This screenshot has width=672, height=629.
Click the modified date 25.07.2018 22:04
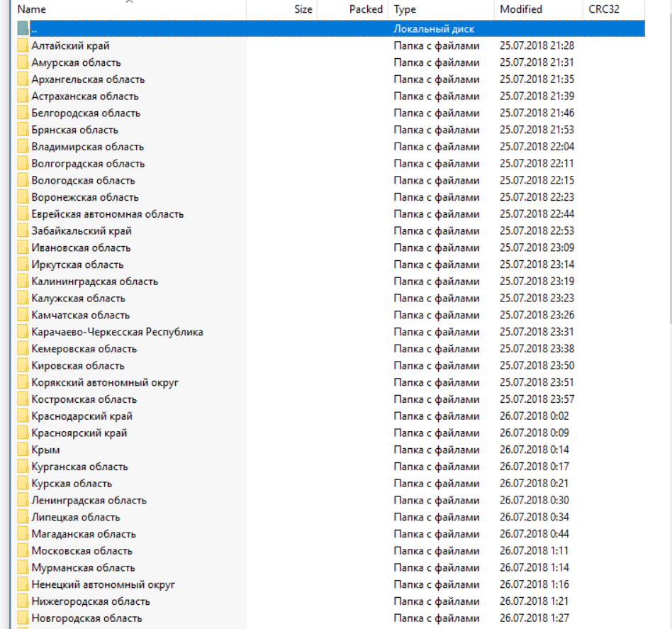coord(537,147)
